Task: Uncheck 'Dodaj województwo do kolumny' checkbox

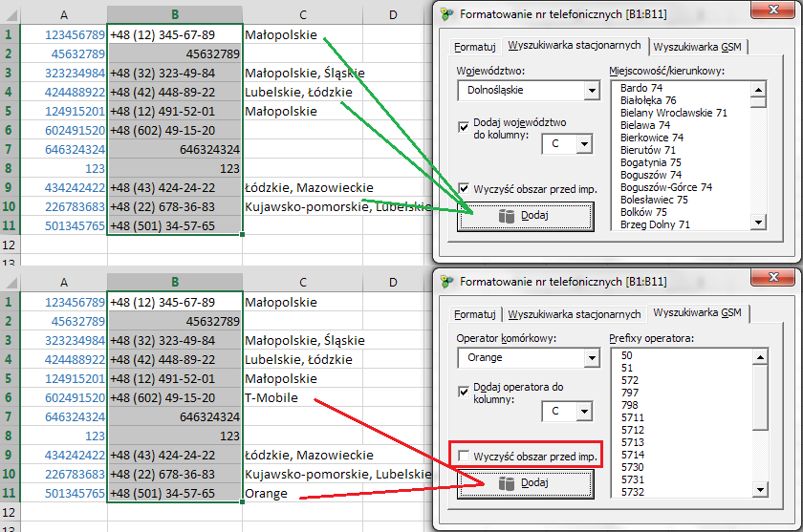Action: 464,127
